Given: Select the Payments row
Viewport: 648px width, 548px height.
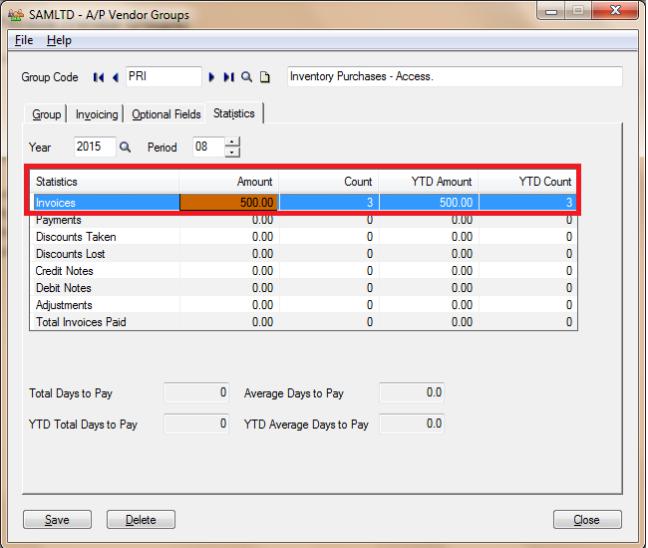Looking at the screenshot, I should [x=304, y=220].
